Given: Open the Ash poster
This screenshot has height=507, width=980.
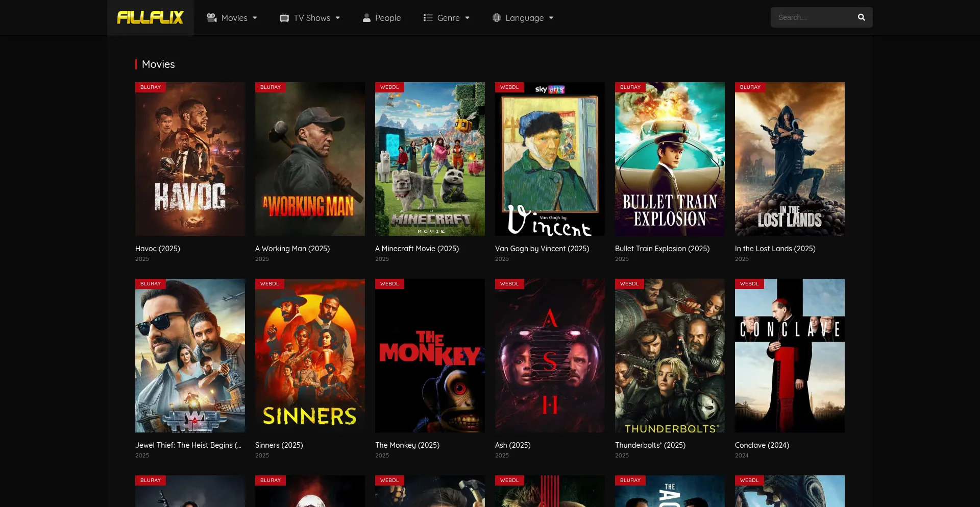Looking at the screenshot, I should pyautogui.click(x=550, y=355).
